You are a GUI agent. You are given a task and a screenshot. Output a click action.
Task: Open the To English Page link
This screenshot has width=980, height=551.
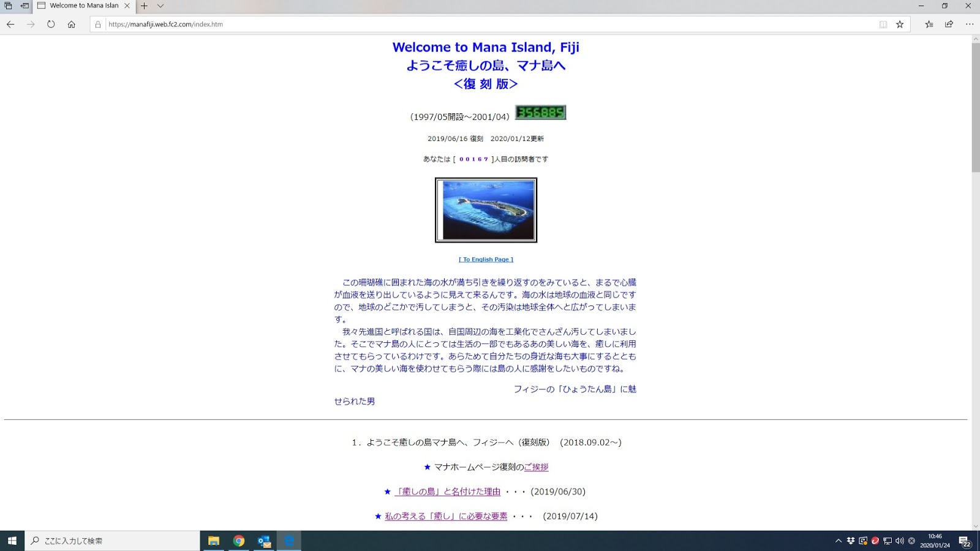click(486, 260)
